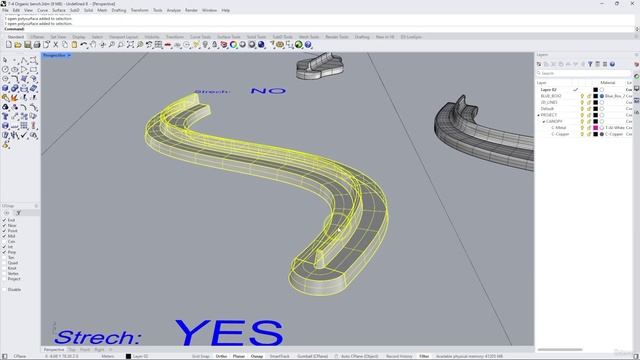
Task: Click the Undo arrow icon
Action: tap(84, 45)
